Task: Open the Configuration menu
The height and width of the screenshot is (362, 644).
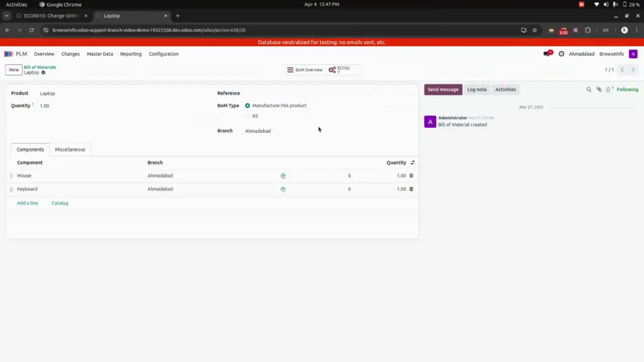Action: point(164,54)
